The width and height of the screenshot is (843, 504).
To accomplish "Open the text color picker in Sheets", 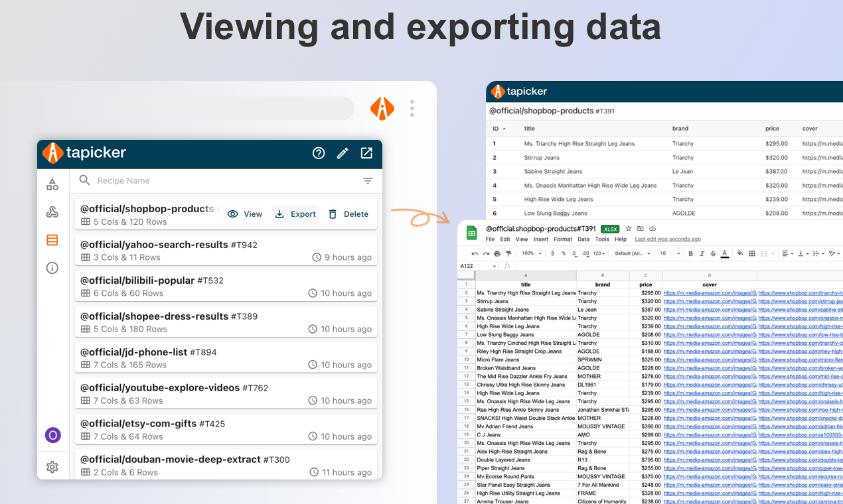I will (x=724, y=253).
